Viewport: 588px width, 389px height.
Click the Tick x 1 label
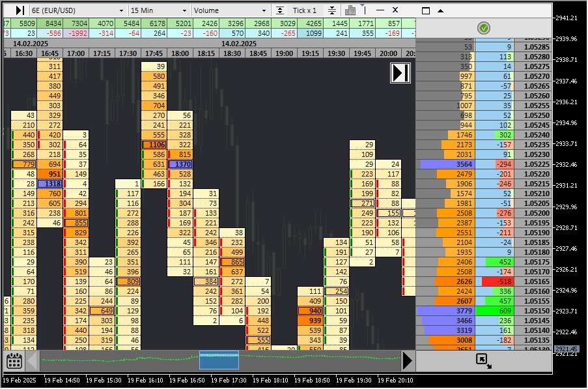click(x=306, y=10)
